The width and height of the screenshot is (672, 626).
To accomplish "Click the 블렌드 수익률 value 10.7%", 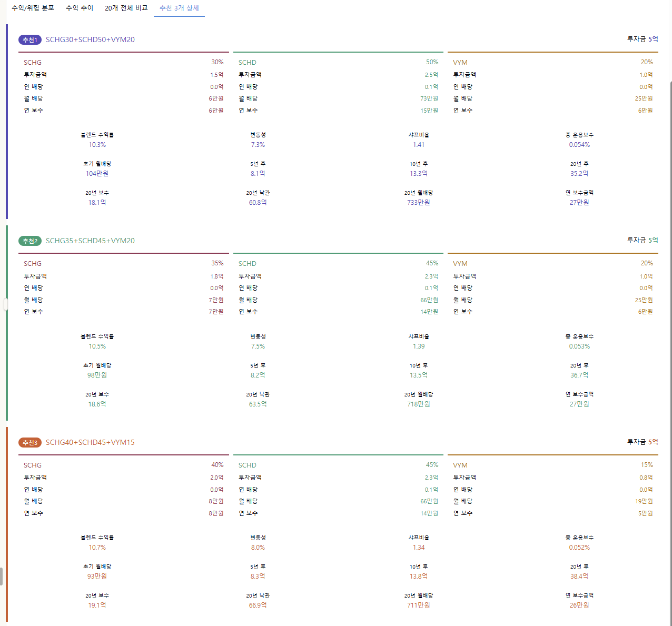I will click(x=97, y=548).
